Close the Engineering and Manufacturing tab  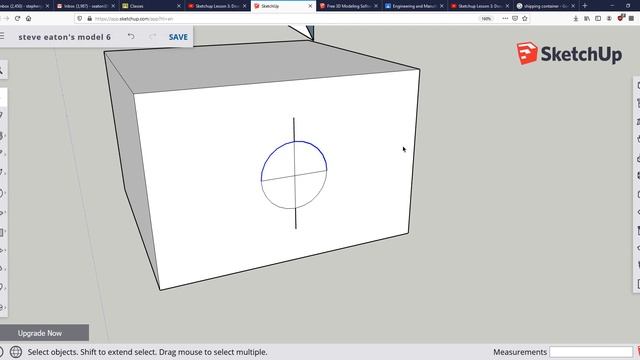coord(442,6)
